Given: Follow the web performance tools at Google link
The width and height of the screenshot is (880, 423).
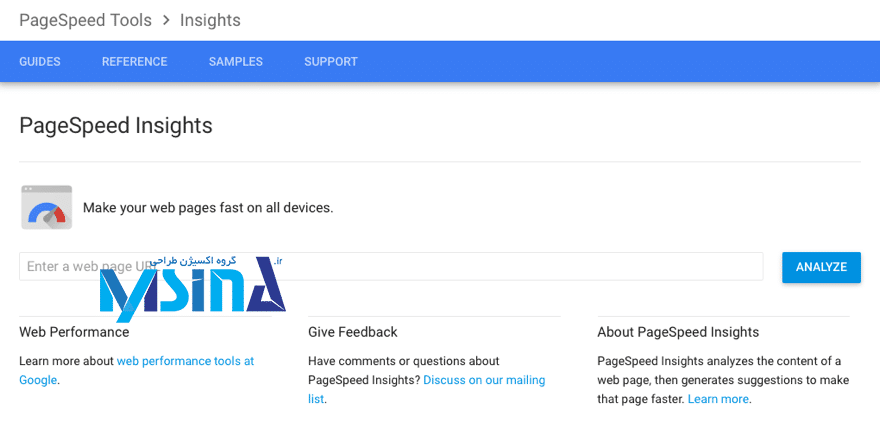Looking at the screenshot, I should pyautogui.click(x=185, y=361).
